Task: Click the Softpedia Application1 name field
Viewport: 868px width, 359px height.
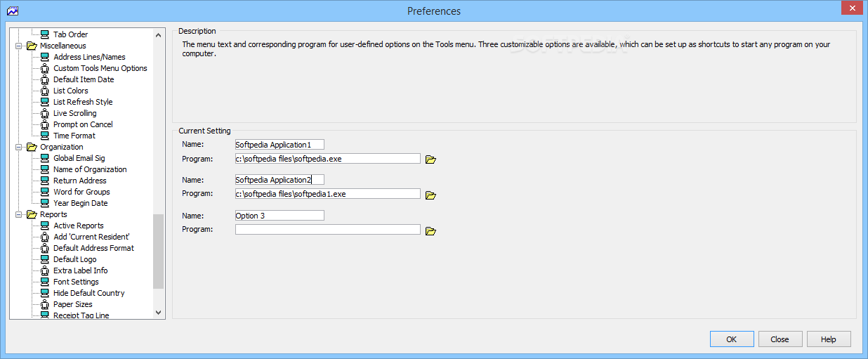Action: coord(280,145)
